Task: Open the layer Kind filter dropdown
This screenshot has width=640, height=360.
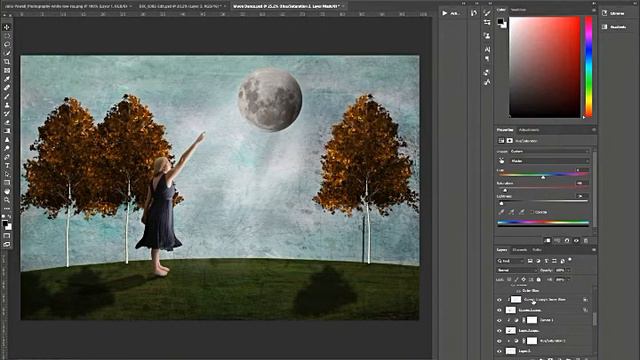Action: point(510,261)
